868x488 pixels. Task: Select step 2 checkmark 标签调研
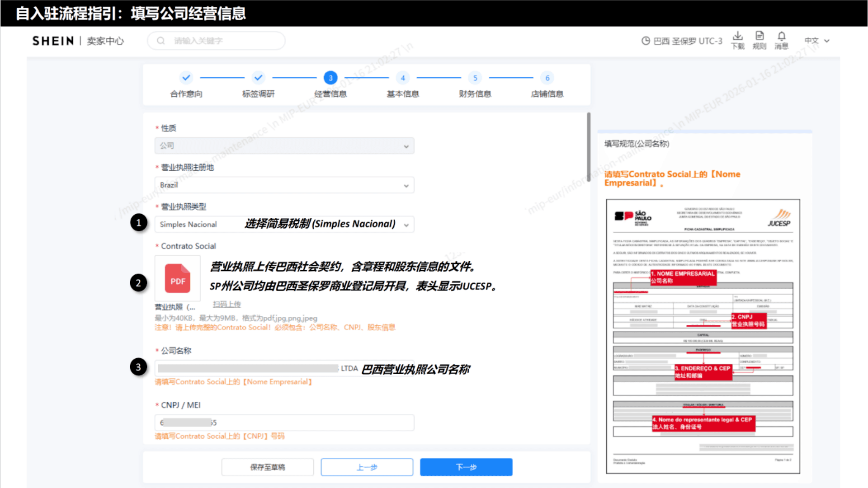click(x=258, y=78)
